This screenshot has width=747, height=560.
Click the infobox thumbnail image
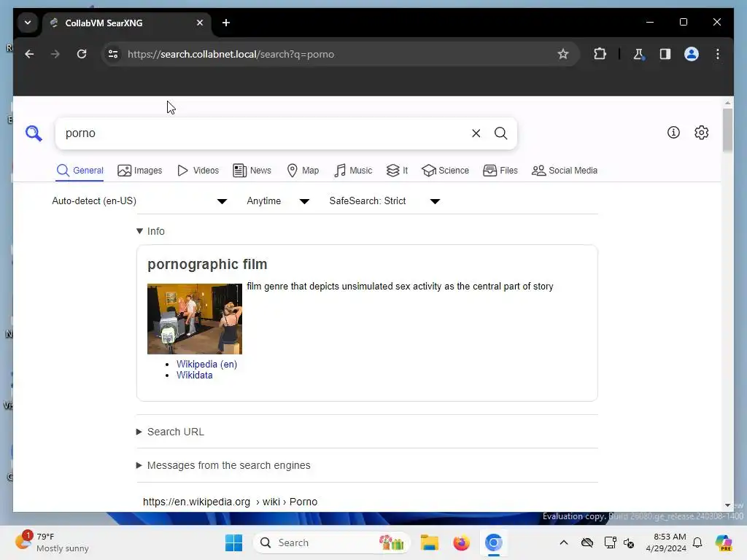click(x=194, y=319)
